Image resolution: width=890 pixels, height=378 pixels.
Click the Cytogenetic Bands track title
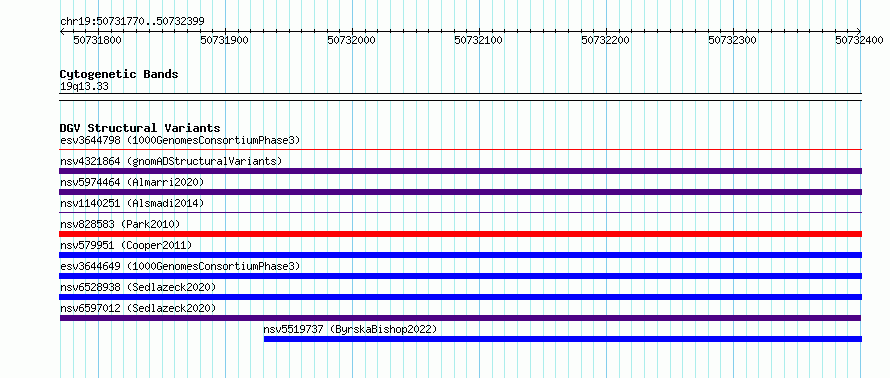pos(119,74)
